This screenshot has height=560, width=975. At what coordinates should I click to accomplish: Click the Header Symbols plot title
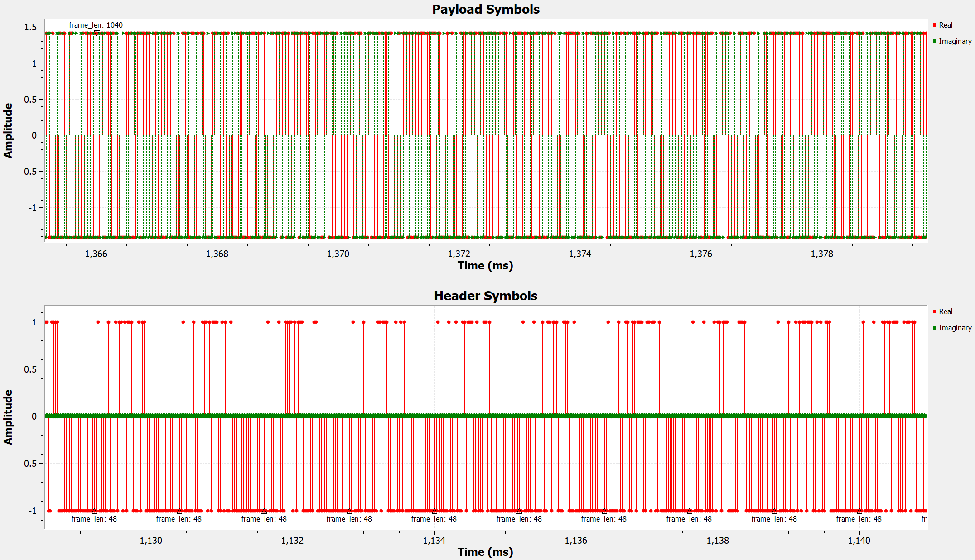pos(486,296)
